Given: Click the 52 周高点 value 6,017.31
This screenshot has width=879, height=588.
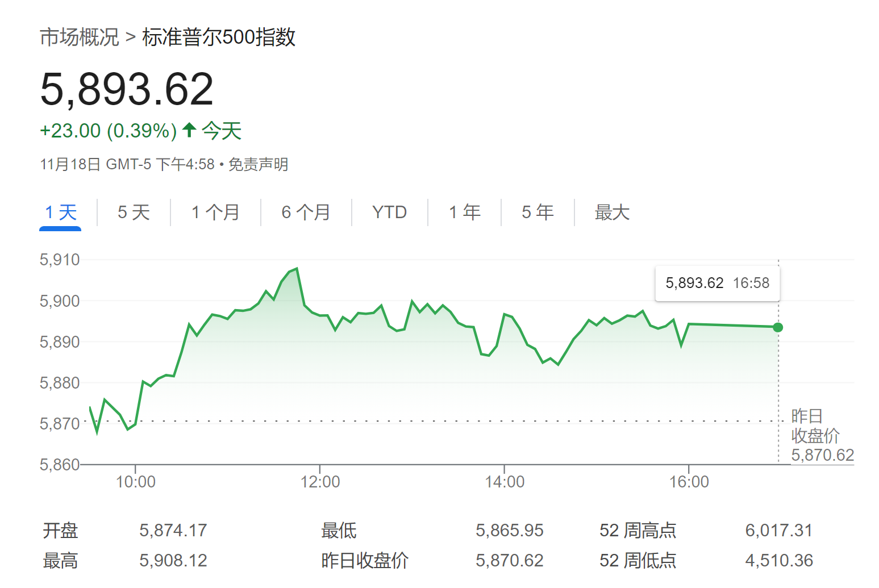Looking at the screenshot, I should pos(778,531).
